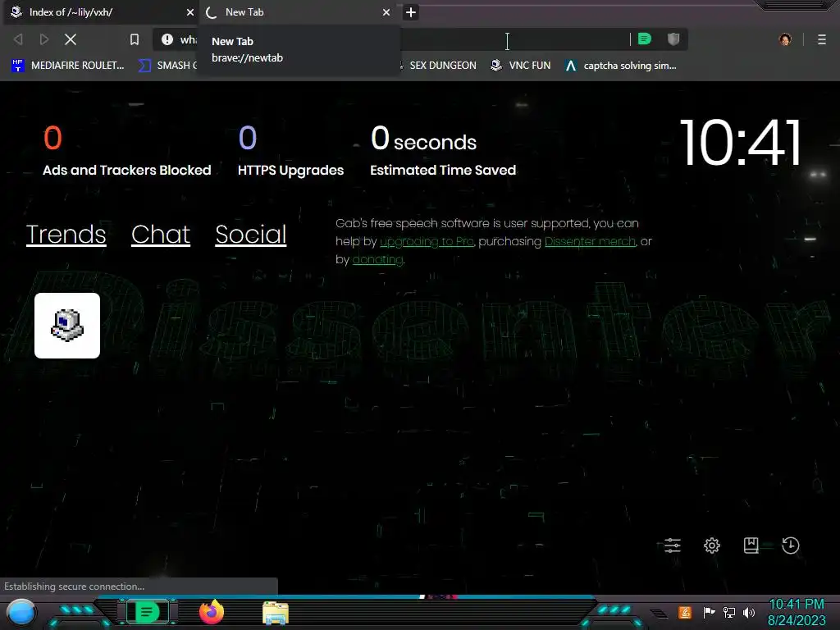Follow the donating link
Viewport: 840px width, 630px height.
(377, 259)
